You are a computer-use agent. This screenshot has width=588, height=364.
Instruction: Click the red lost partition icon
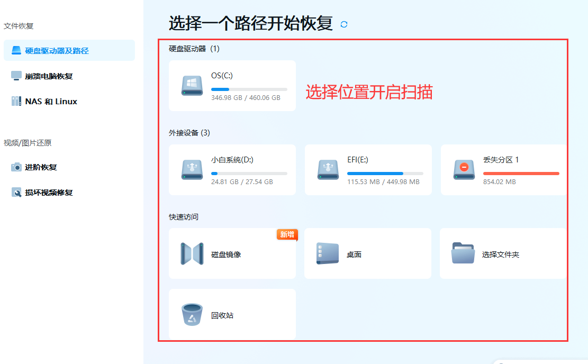tap(464, 169)
